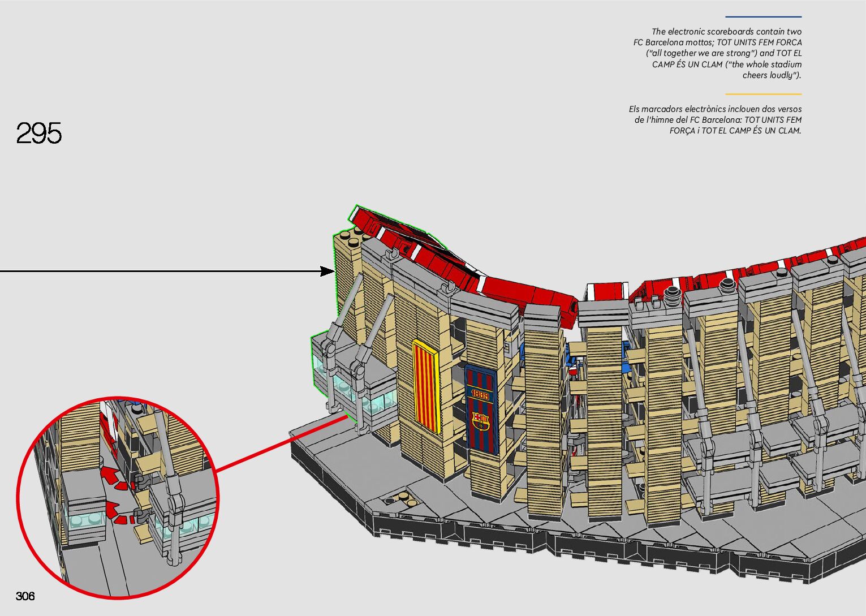Click the long horizontal black arrow line
The width and height of the screenshot is (866, 616).
(x=158, y=272)
